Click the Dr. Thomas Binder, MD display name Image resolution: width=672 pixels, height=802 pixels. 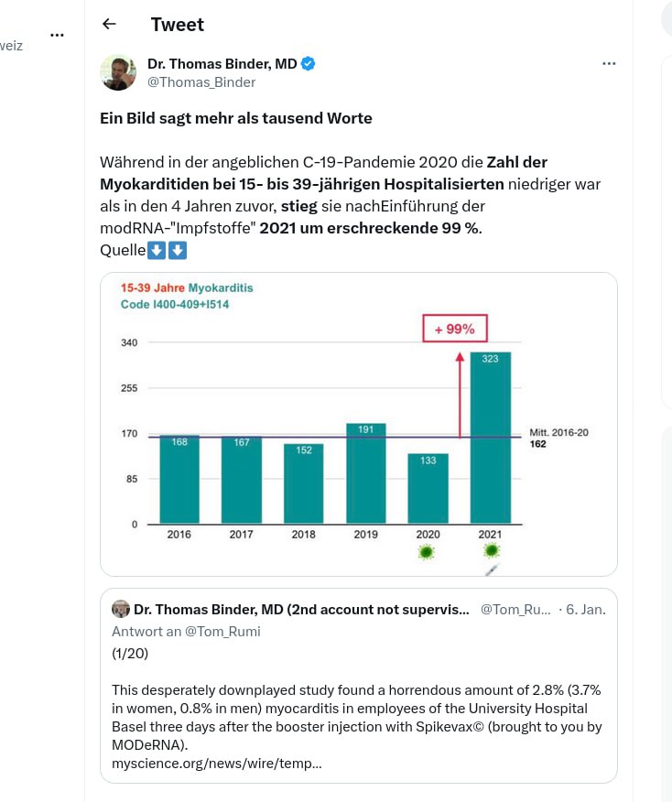[x=222, y=63]
